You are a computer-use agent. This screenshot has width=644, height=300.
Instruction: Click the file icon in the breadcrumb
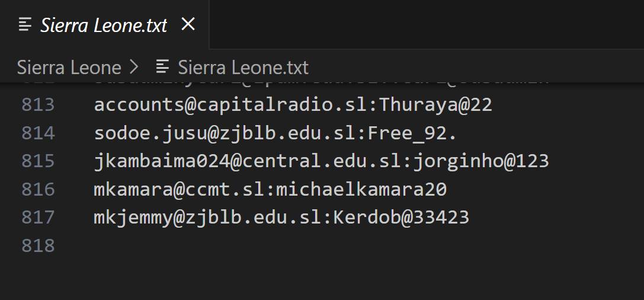(162, 67)
